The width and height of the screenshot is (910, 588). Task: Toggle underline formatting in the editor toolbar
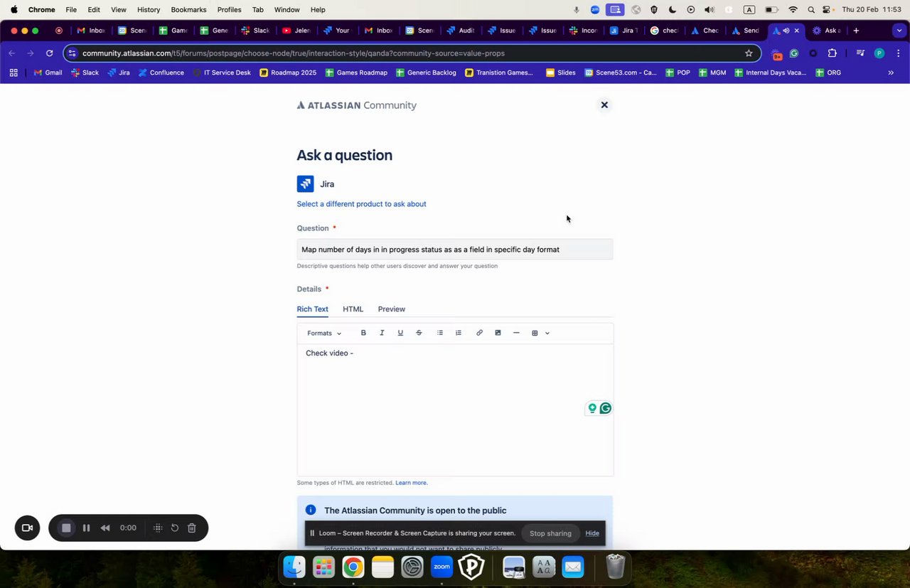pos(400,333)
